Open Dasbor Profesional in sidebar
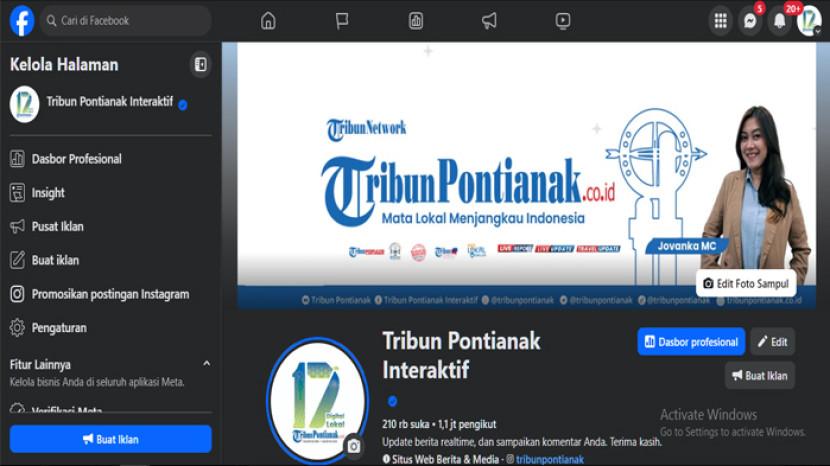This screenshot has width=830, height=466. [x=76, y=159]
